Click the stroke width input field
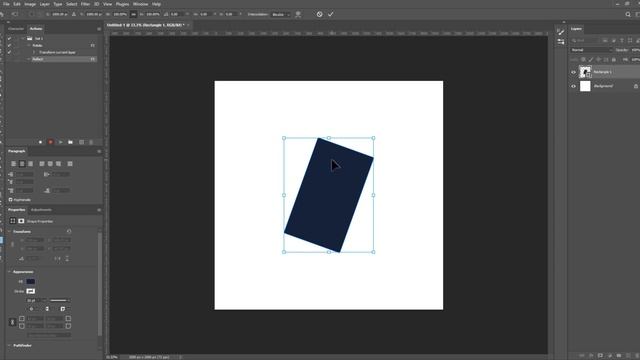 (35, 300)
